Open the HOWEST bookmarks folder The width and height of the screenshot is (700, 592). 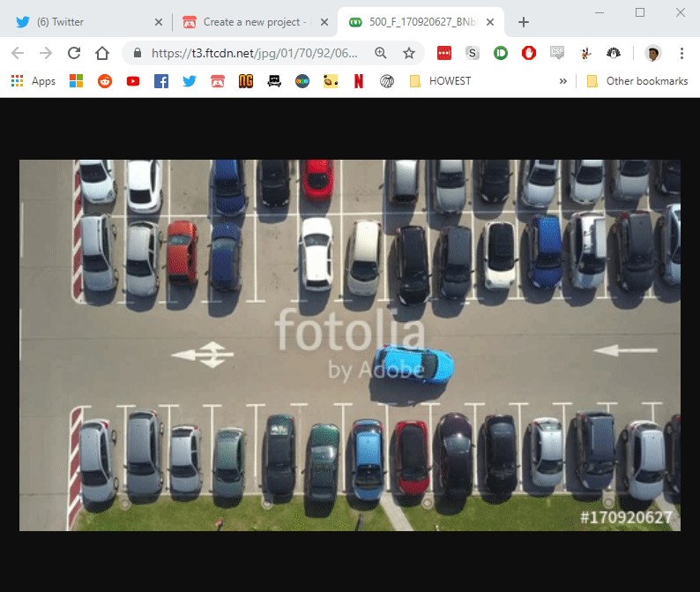(440, 81)
